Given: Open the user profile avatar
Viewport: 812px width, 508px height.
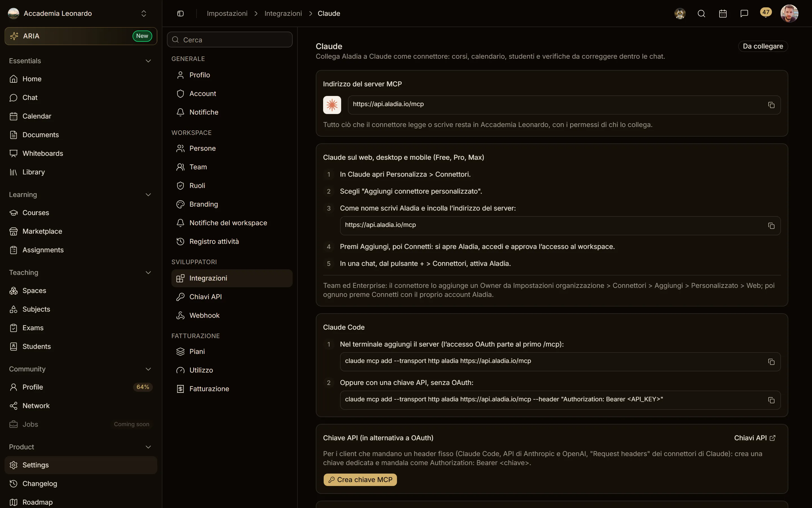Looking at the screenshot, I should click(x=789, y=14).
